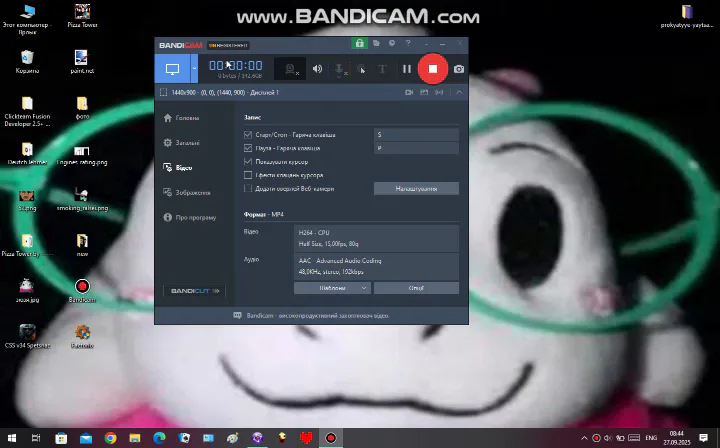Open Google Chrome from taskbar
The height and width of the screenshot is (448, 720).
pos(110,438)
